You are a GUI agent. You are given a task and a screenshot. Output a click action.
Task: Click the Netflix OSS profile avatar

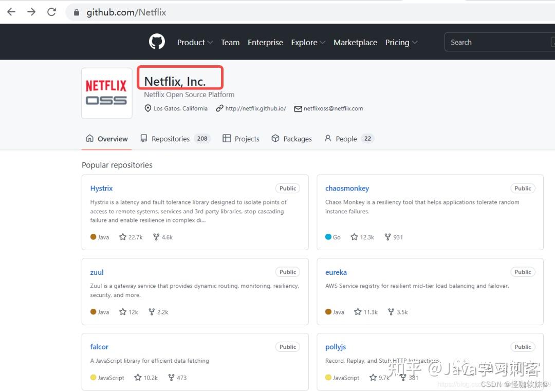tap(106, 93)
